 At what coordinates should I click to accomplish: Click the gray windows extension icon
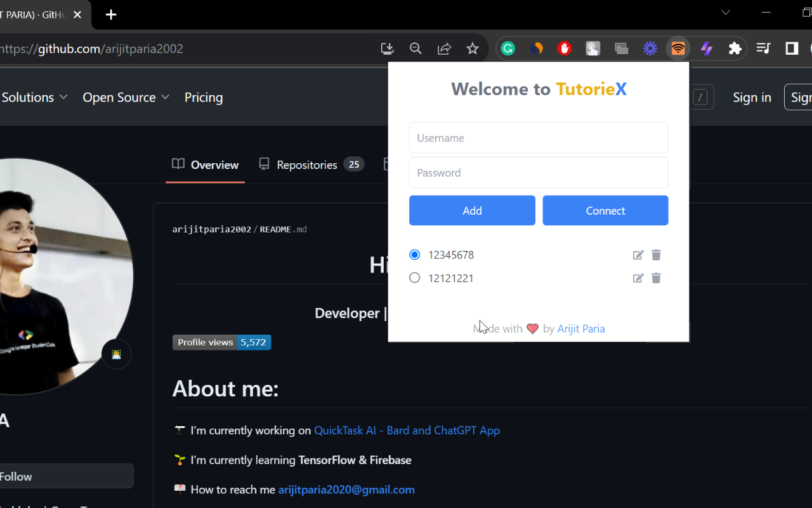tap(622, 48)
